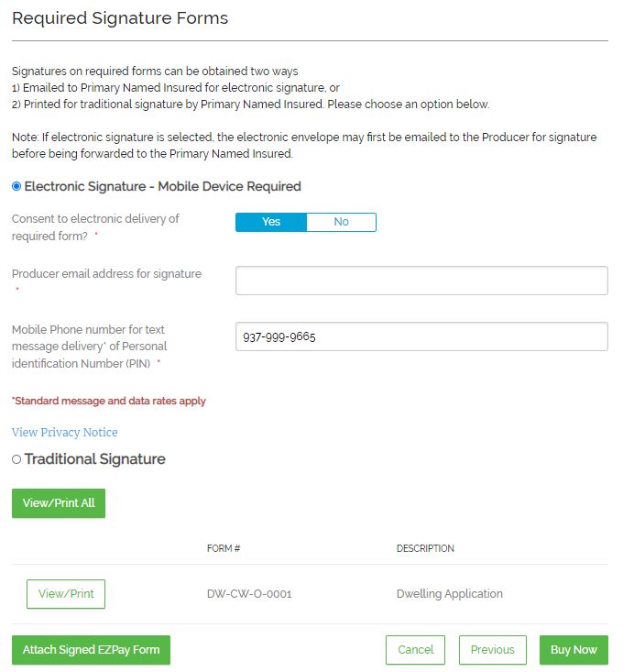
Task: Select the Electronic Signature radio button
Action: point(16,186)
